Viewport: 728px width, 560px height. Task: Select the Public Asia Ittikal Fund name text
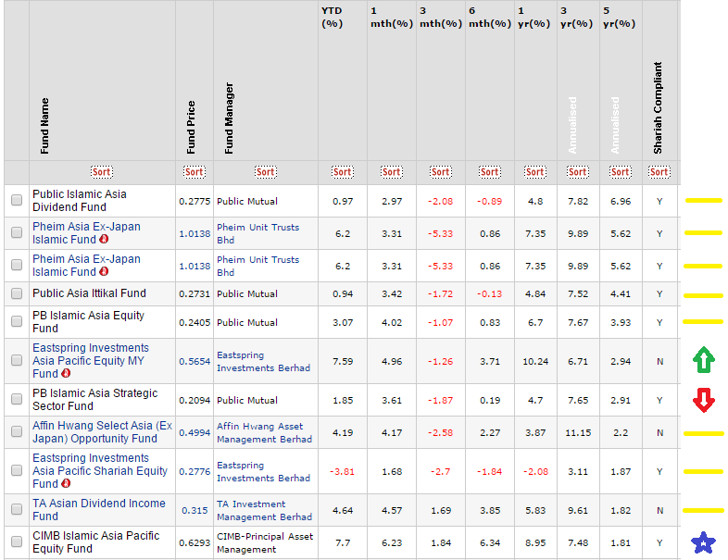click(x=89, y=293)
